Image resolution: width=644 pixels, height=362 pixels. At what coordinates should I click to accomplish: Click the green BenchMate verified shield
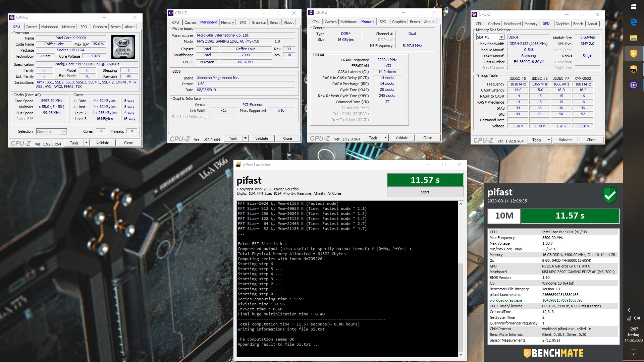(x=610, y=195)
